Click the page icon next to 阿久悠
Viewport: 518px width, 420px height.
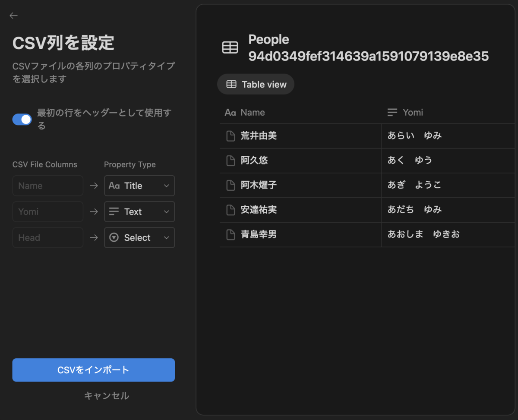click(x=231, y=161)
